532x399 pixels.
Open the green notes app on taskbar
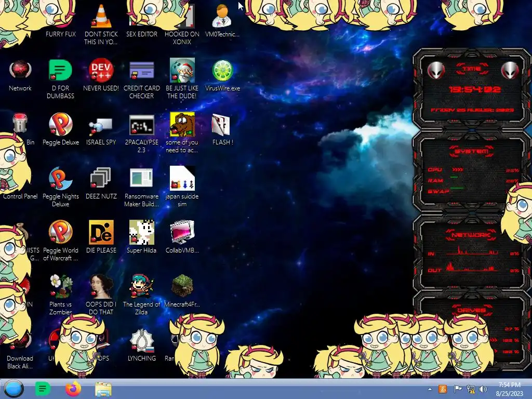43,389
